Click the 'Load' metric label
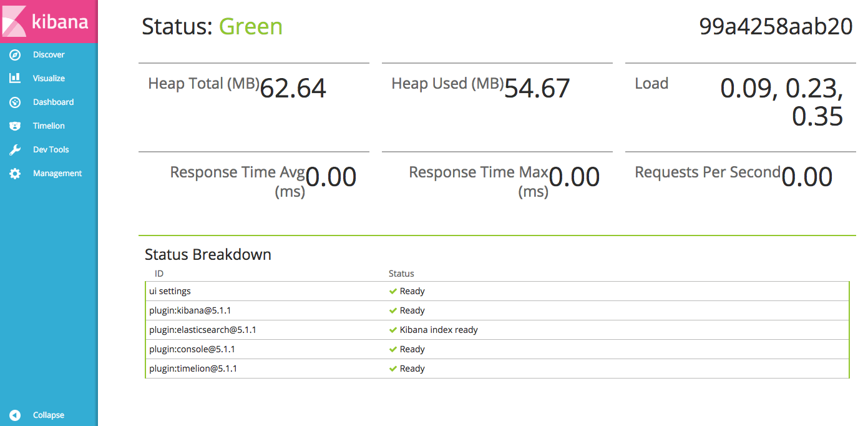Image resolution: width=868 pixels, height=426 pixels. [651, 84]
